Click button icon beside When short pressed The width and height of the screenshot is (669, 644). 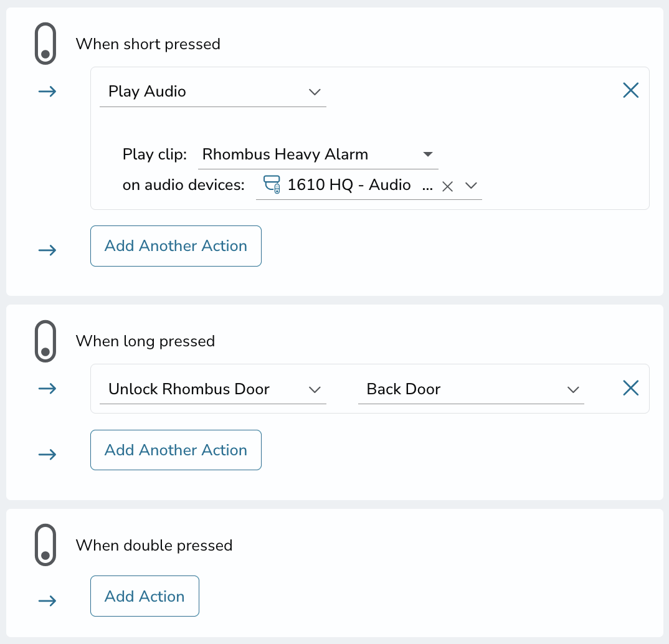click(x=45, y=44)
